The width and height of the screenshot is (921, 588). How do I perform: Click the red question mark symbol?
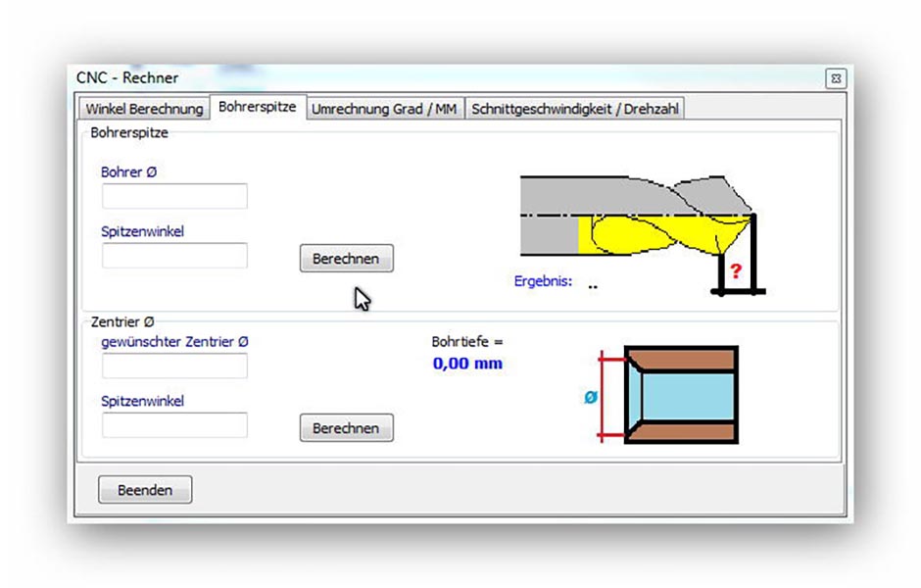click(738, 270)
